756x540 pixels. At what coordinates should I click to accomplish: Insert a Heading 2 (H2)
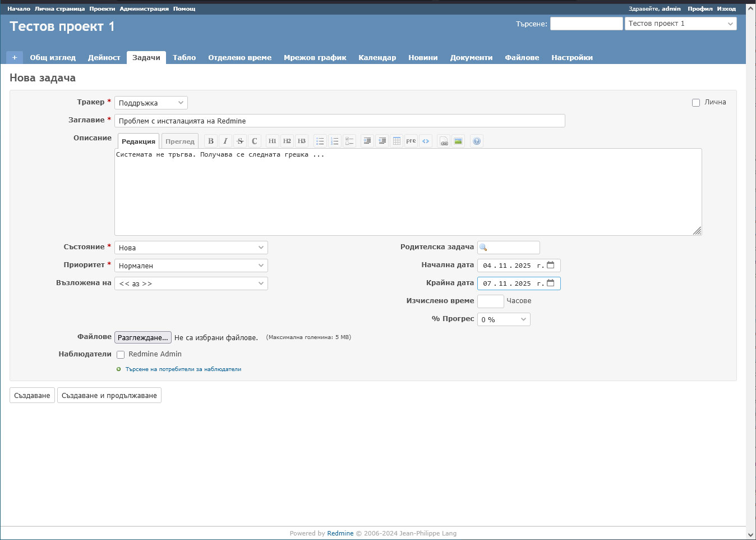point(287,141)
